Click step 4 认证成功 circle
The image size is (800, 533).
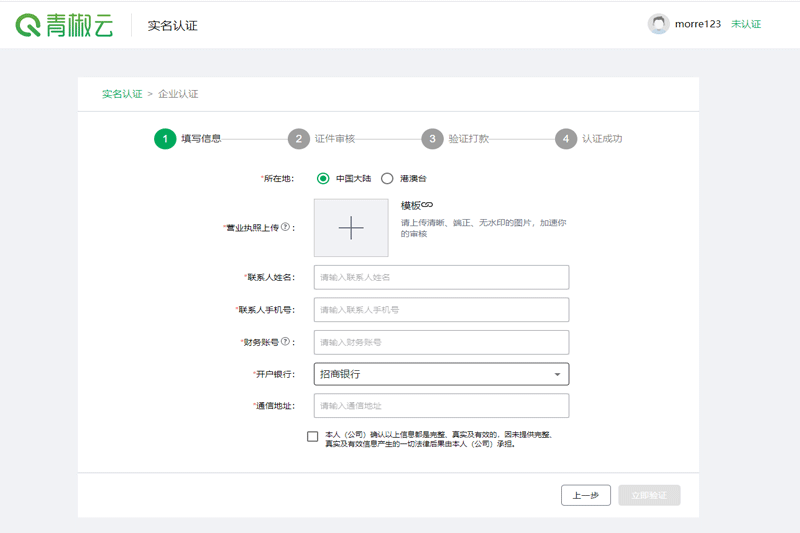tap(566, 139)
